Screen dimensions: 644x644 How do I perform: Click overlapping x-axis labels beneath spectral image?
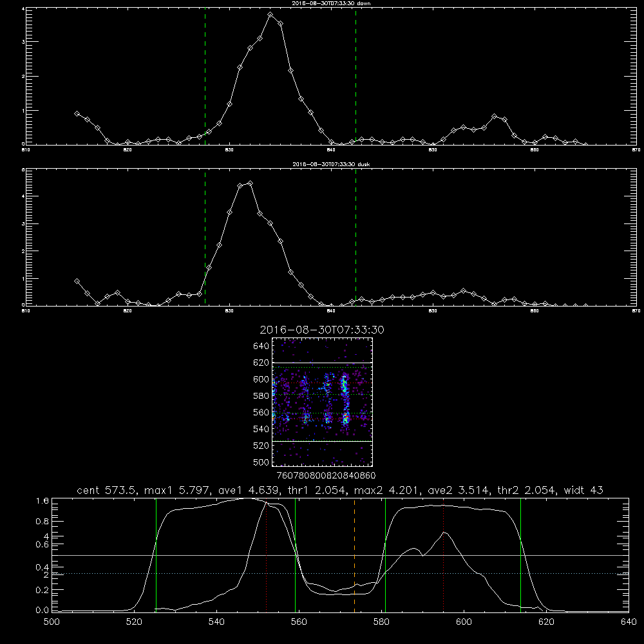(x=326, y=475)
